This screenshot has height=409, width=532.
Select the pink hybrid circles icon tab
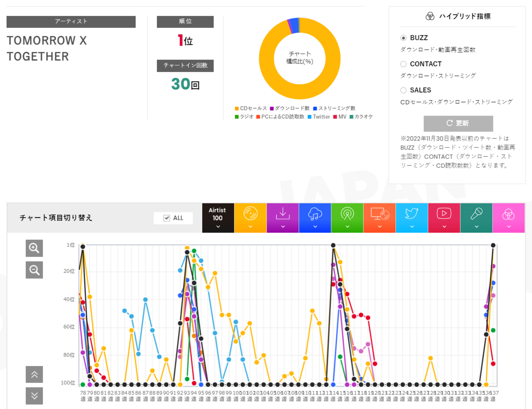click(509, 218)
